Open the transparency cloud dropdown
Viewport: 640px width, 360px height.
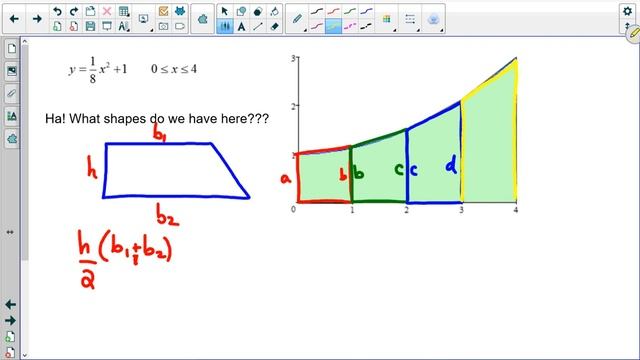pos(433,19)
